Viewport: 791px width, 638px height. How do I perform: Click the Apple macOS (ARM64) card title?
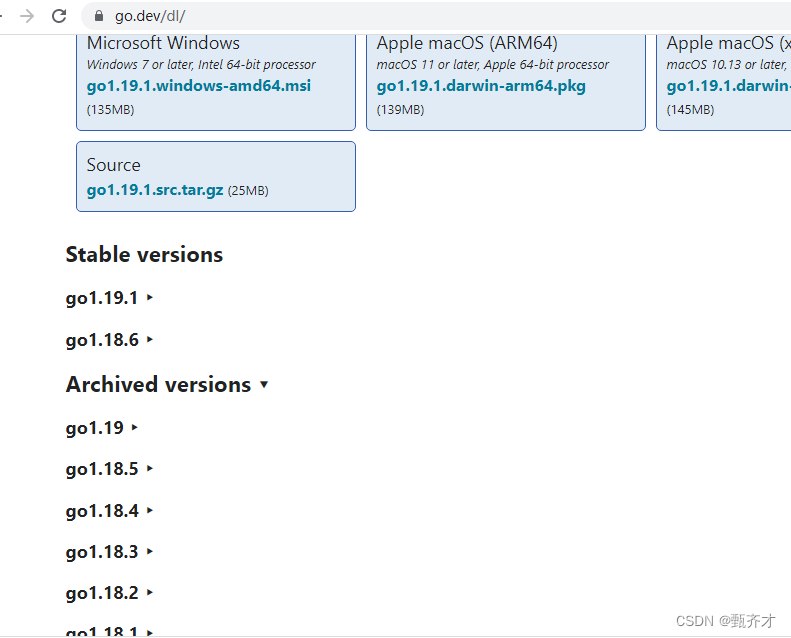(467, 43)
